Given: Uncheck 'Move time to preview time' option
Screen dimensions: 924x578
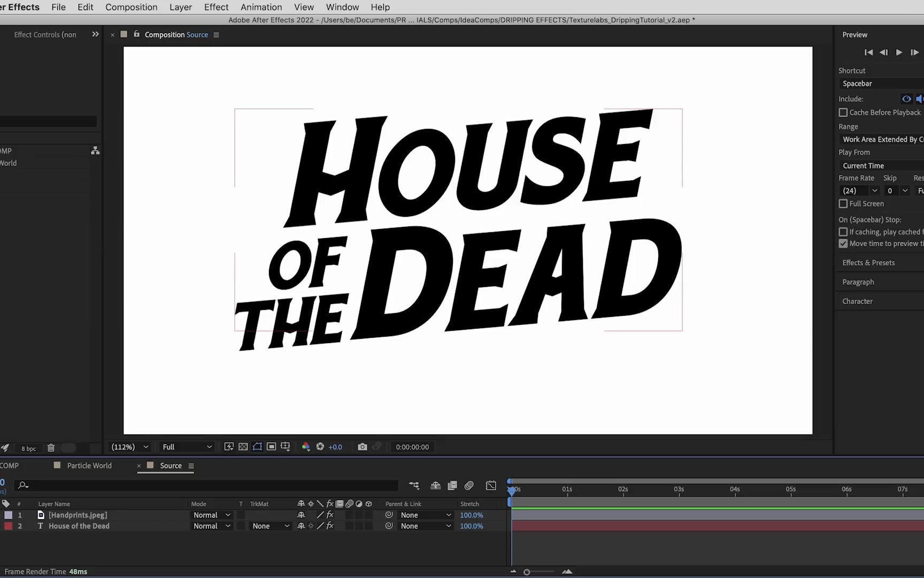Looking at the screenshot, I should [x=843, y=244].
